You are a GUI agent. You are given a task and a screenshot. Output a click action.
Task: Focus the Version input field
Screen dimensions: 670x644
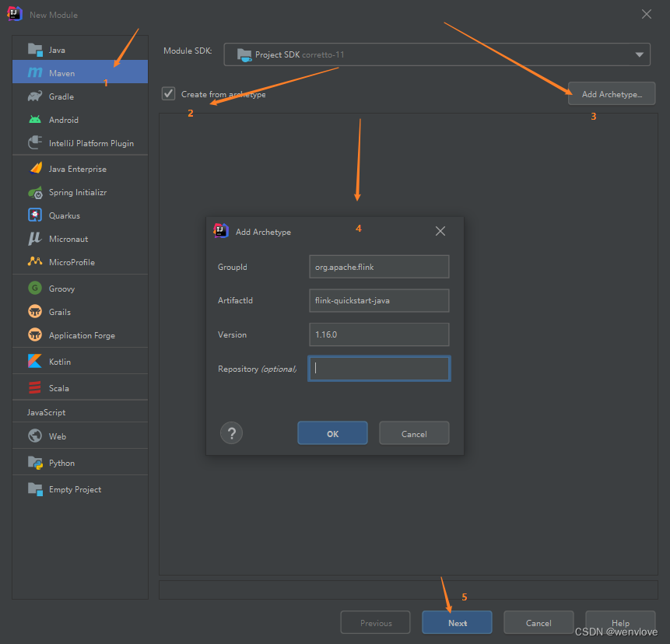379,334
